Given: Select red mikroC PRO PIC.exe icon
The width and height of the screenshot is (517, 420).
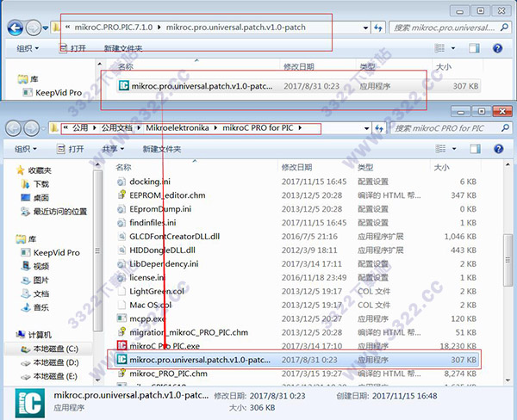Looking at the screenshot, I should (122, 345).
